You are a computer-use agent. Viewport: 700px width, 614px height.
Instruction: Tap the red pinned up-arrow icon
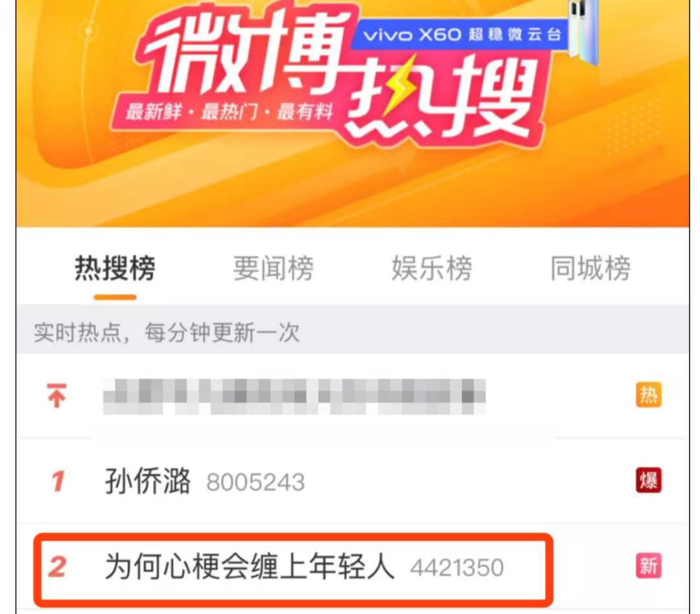click(x=56, y=395)
